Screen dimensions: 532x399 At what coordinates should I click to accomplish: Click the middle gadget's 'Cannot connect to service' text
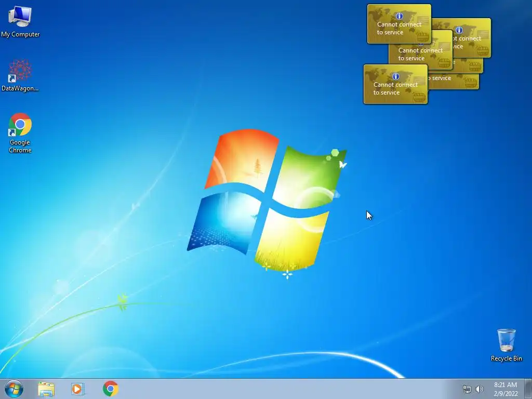pyautogui.click(x=420, y=54)
